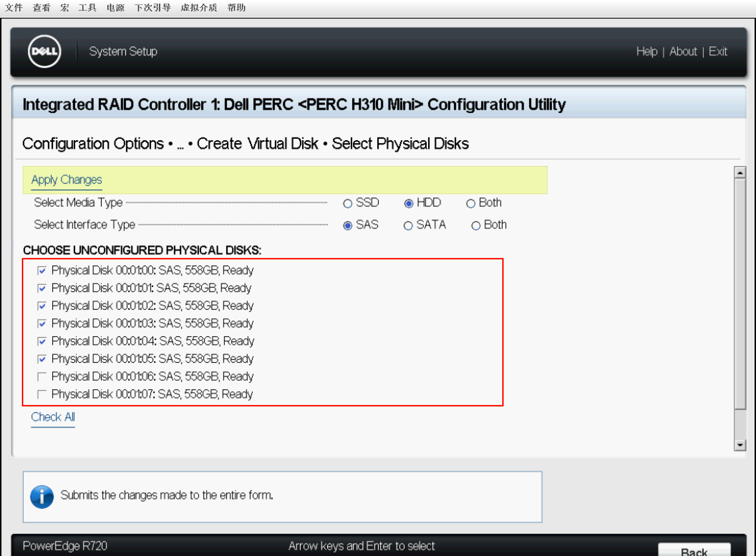Click the blue info icon in help box
756x556 pixels.
[42, 497]
